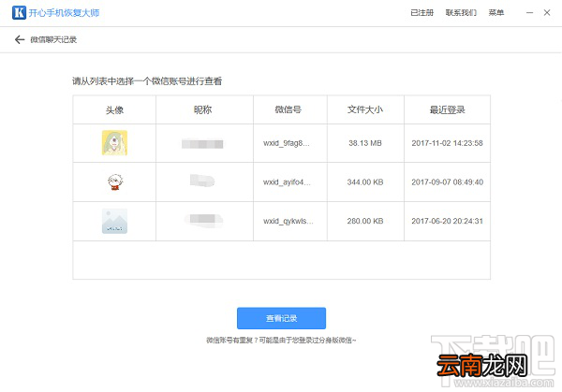The height and width of the screenshot is (392, 562).
Task: Select the placeholder image avatar for wxid_qykwls
Action: (114, 221)
